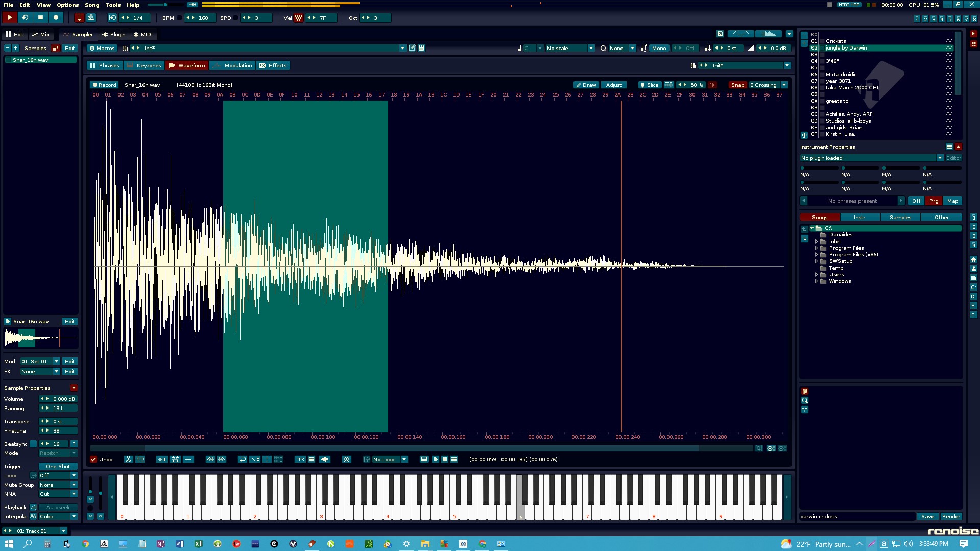Select the Instr. browser tab
Viewport: 980px width, 551px height.
tap(860, 217)
